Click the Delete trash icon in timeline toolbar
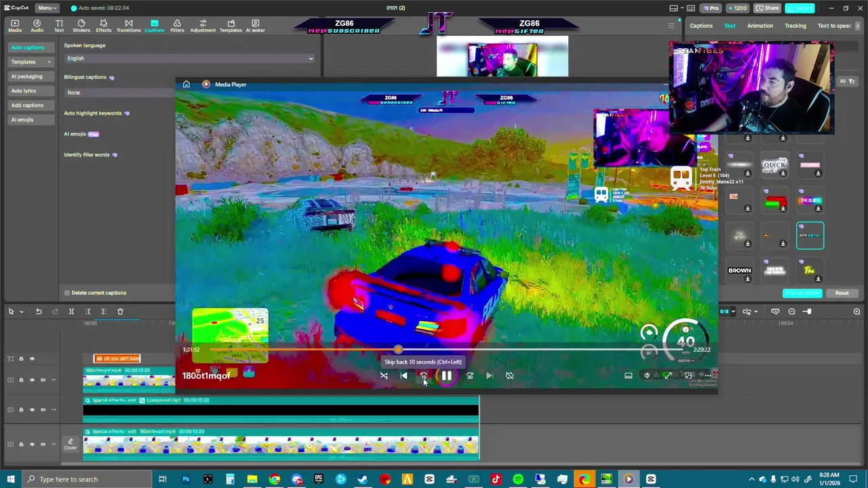The height and width of the screenshot is (488, 868). click(x=120, y=312)
